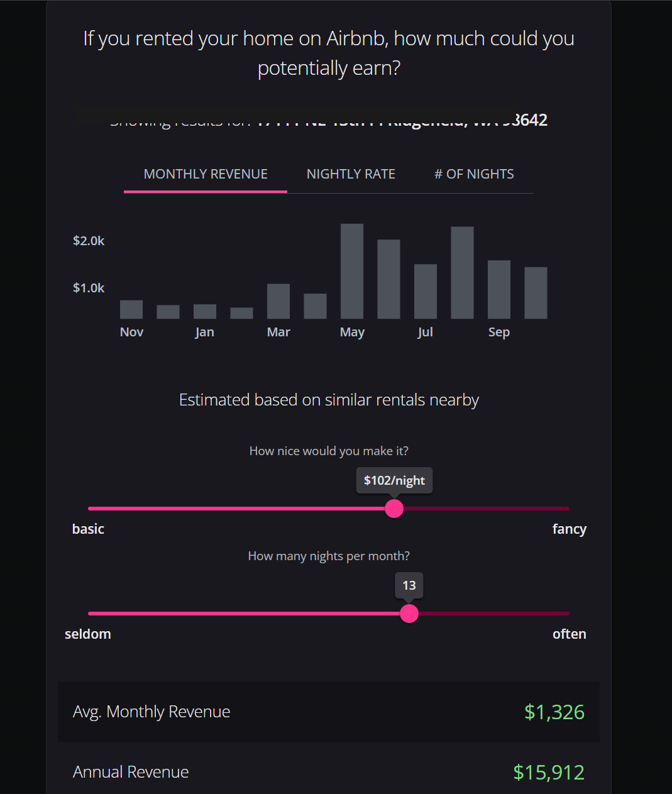Select the Nov bar in the chart

pos(131,309)
